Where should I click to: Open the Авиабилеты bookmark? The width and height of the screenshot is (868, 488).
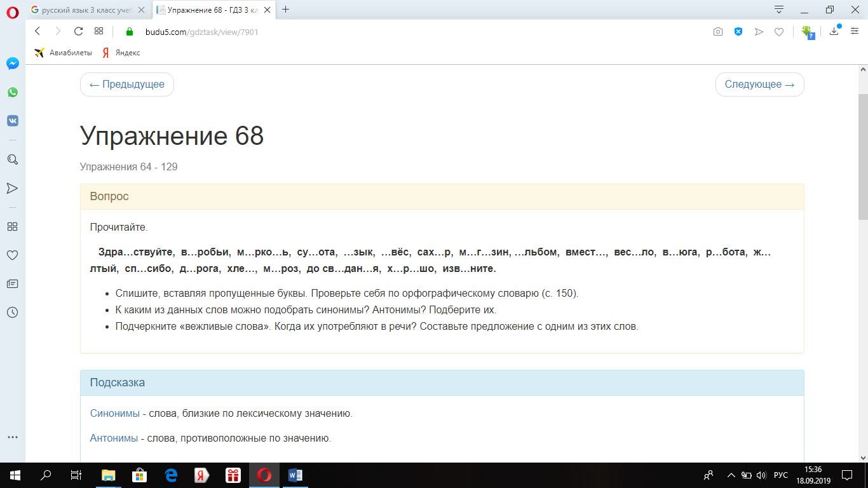coord(64,53)
